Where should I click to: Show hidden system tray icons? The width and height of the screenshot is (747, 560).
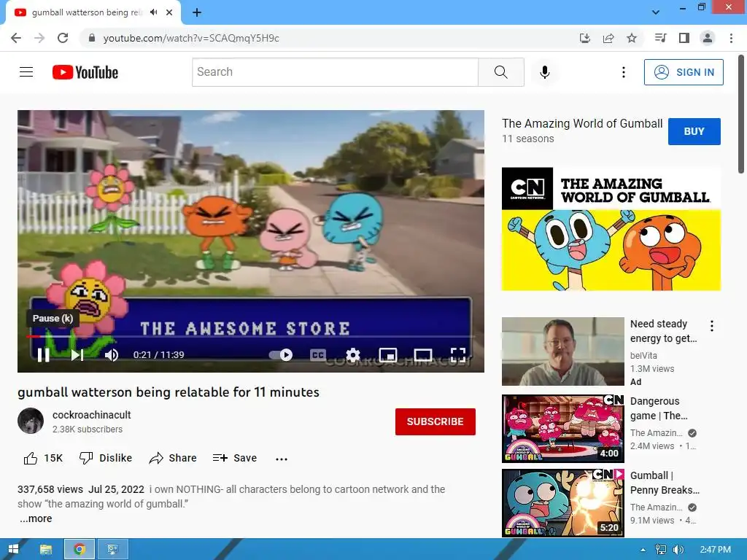[x=643, y=550]
